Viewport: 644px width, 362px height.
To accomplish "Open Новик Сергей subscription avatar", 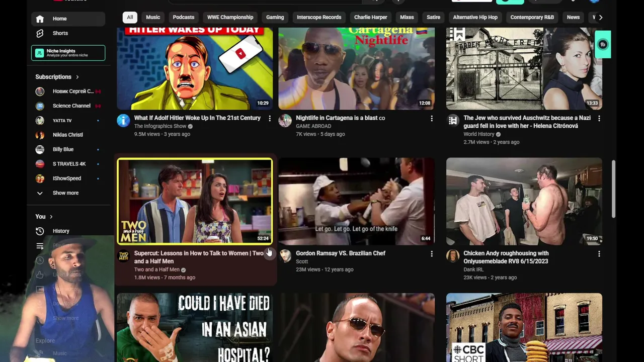I will point(40,92).
